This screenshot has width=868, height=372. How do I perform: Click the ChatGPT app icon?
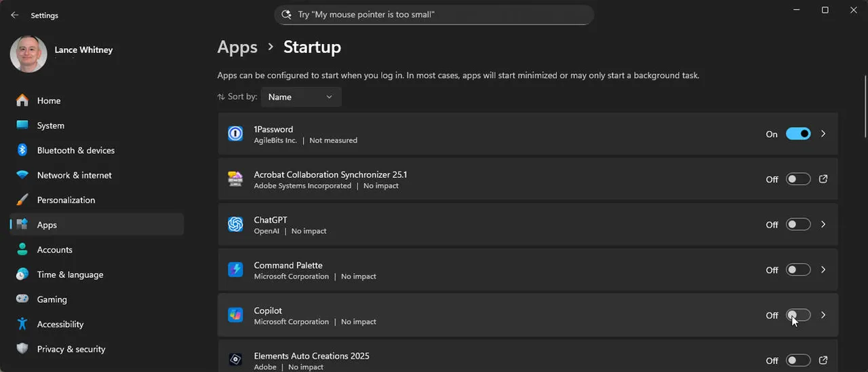click(235, 225)
